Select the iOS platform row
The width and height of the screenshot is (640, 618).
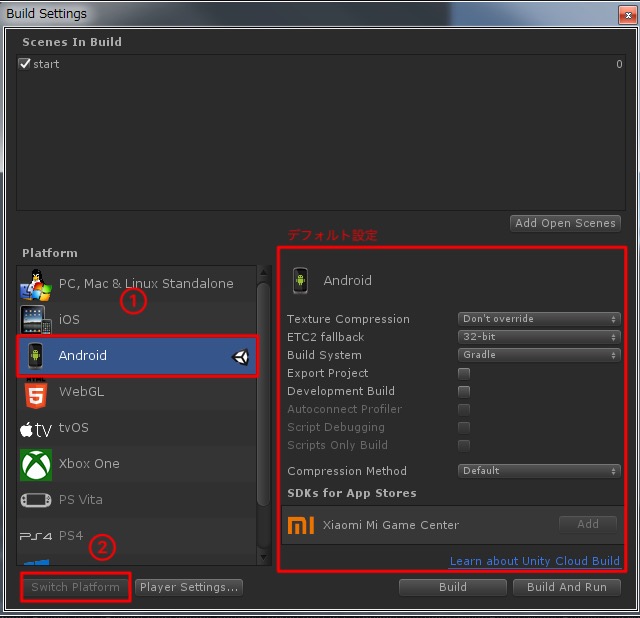[137, 320]
